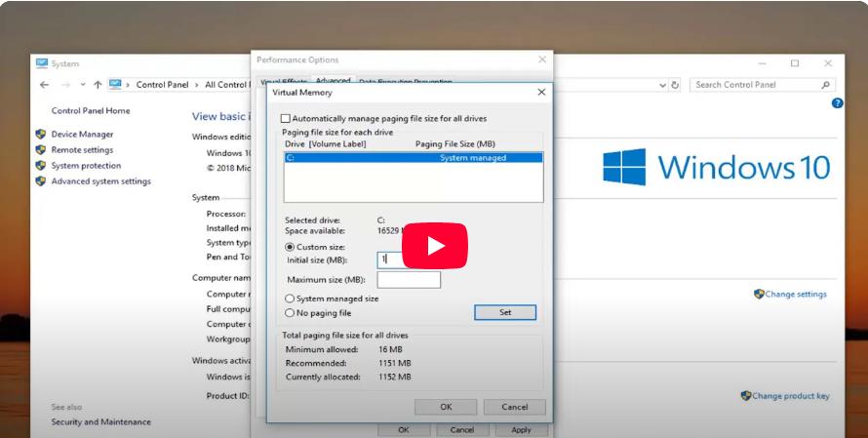The height and width of the screenshot is (438, 868).
Task: Select the No paging file option
Action: click(x=290, y=313)
